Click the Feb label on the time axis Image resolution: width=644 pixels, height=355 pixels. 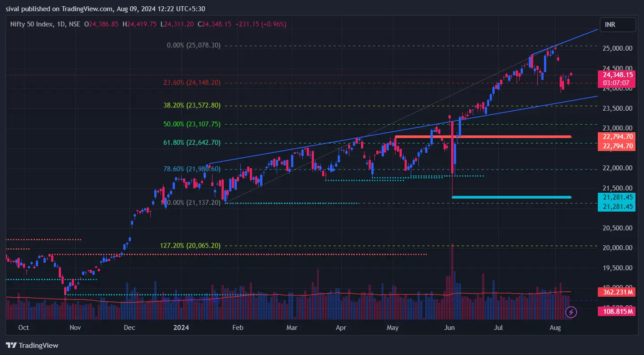pos(238,328)
